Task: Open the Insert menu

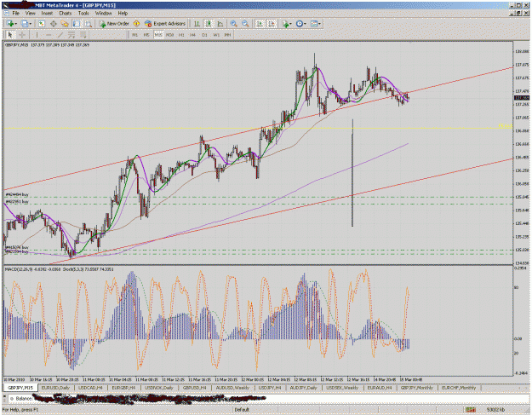Action: pyautogui.click(x=47, y=14)
